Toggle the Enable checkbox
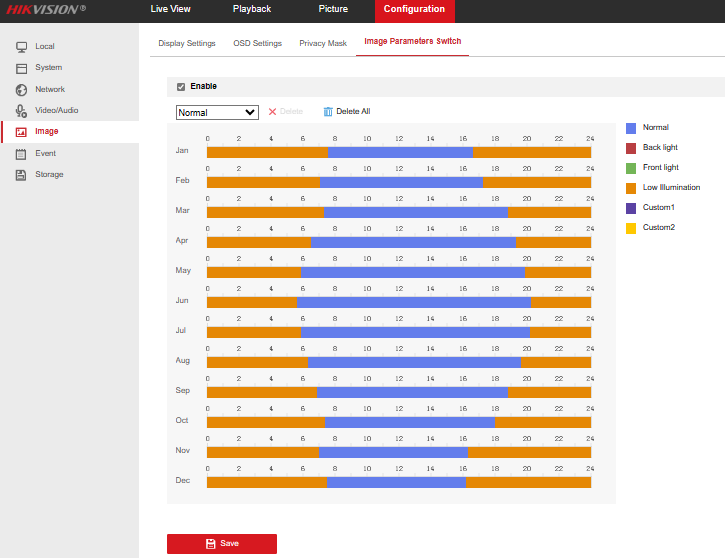The width and height of the screenshot is (725, 558). (x=181, y=87)
